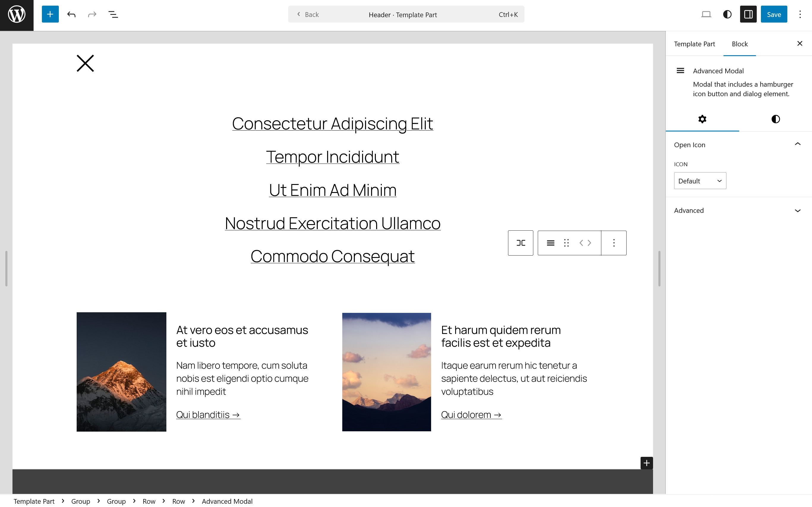Screen dimensions: 812x507
Task: Redo the last undone change
Action: tap(92, 15)
